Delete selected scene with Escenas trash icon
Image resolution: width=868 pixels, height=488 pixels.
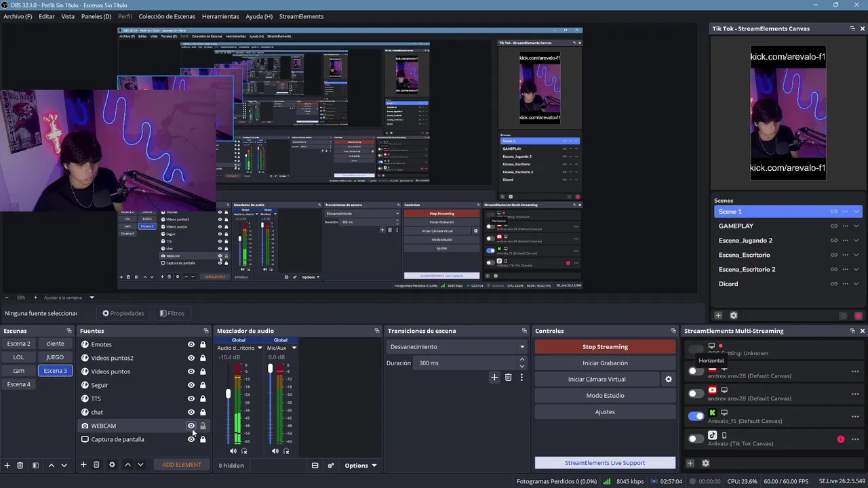point(20,465)
